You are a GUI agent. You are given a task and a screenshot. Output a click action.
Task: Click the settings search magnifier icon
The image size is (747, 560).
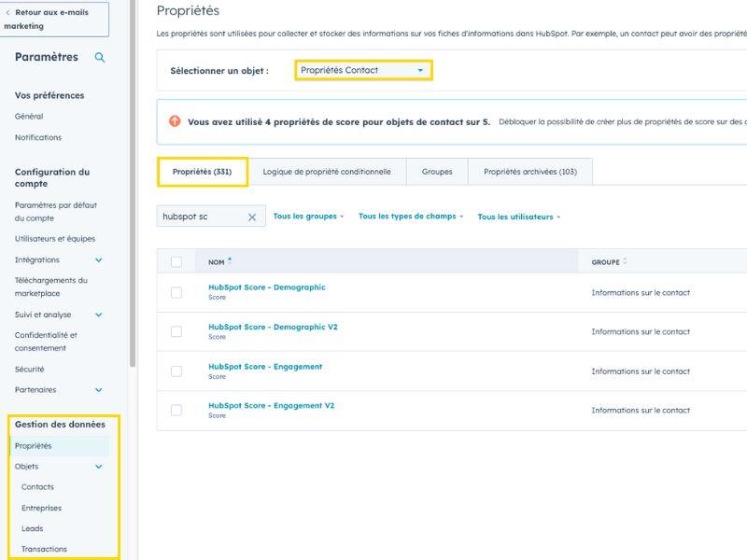(100, 58)
